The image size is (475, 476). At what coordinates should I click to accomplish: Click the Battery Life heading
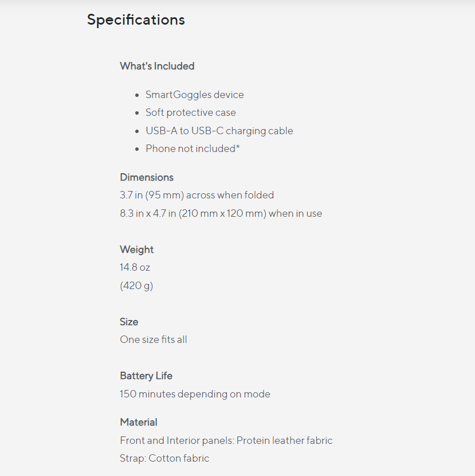coord(146,376)
